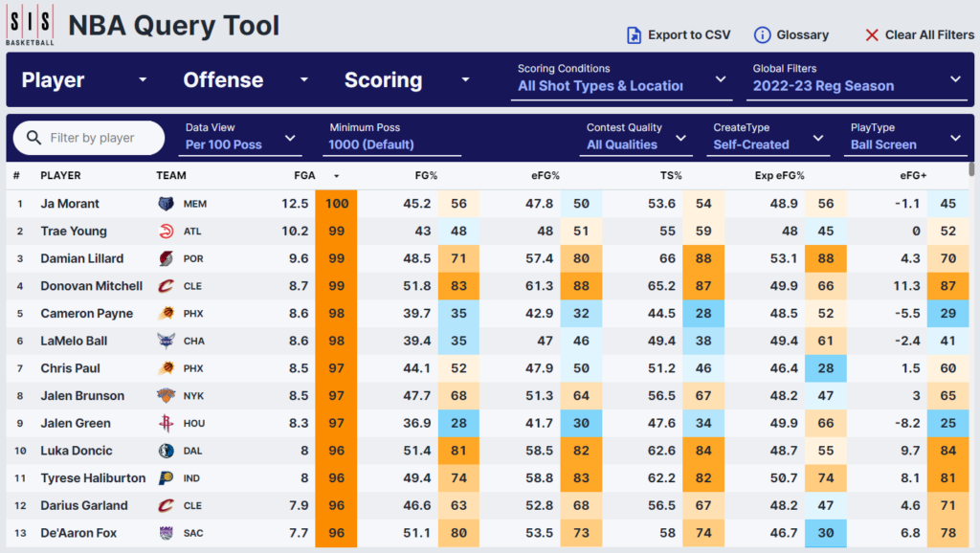
Task: Sort by TEAM column header
Action: pos(171,176)
